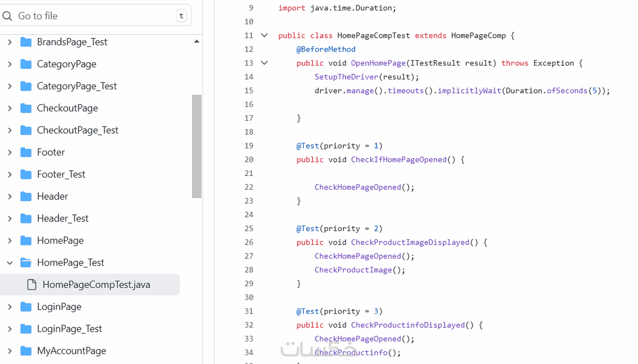Select the HomePageCompTest.java file
This screenshot has height=364, width=638.
pyautogui.click(x=90, y=285)
